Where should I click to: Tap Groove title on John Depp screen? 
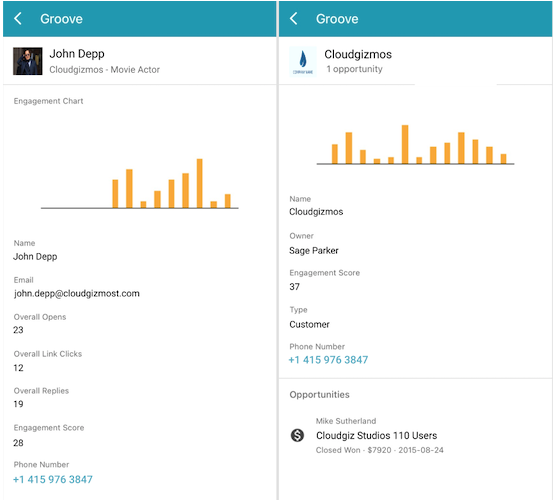[61, 19]
